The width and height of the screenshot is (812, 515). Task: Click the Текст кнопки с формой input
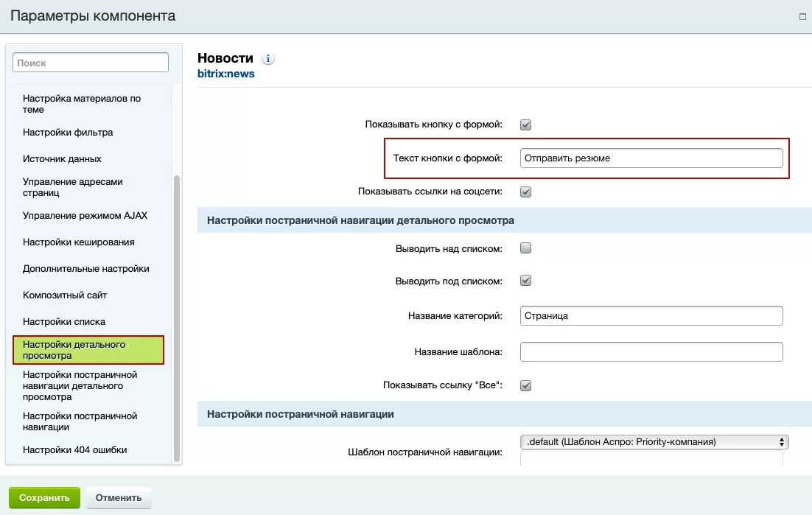pyautogui.click(x=651, y=158)
